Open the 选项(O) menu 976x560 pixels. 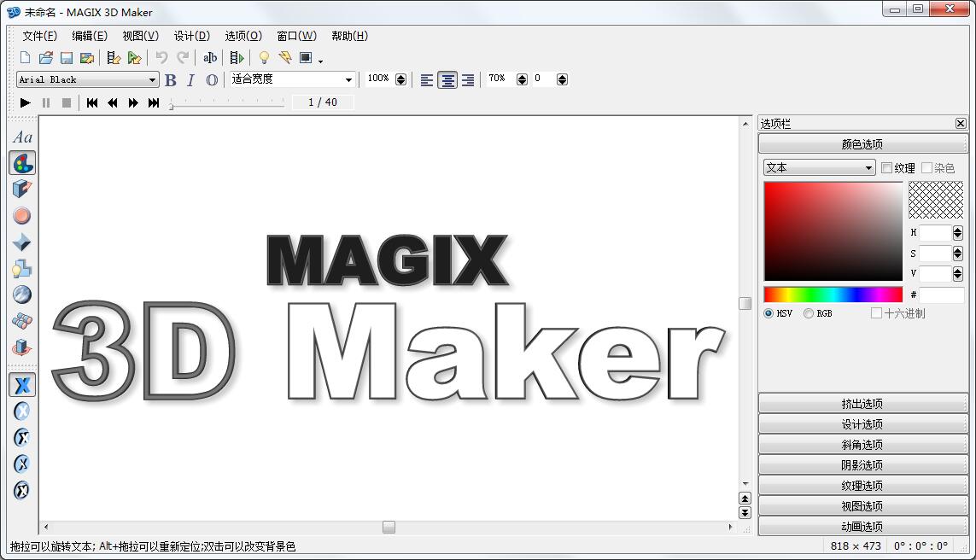[x=243, y=36]
